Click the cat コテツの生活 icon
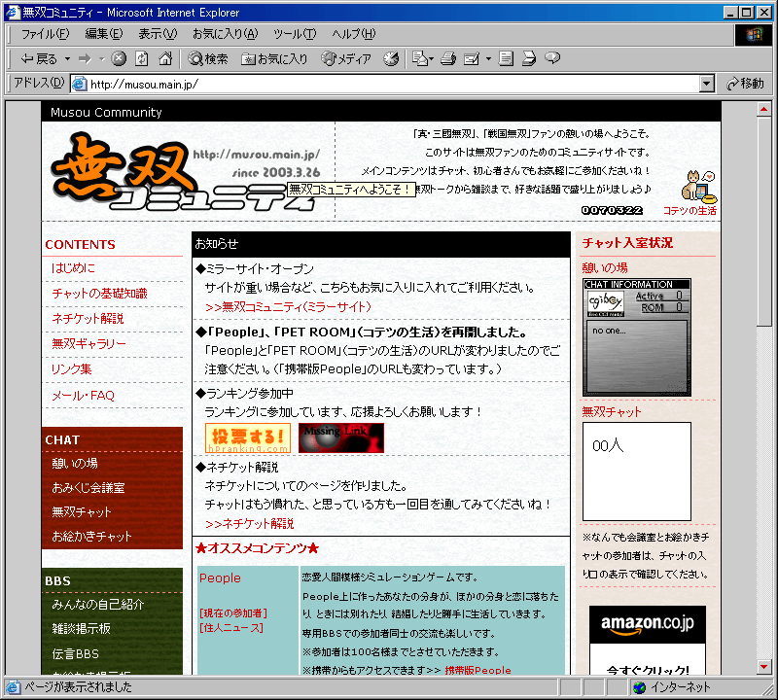Viewport: 778px width, 700px height. (699, 186)
